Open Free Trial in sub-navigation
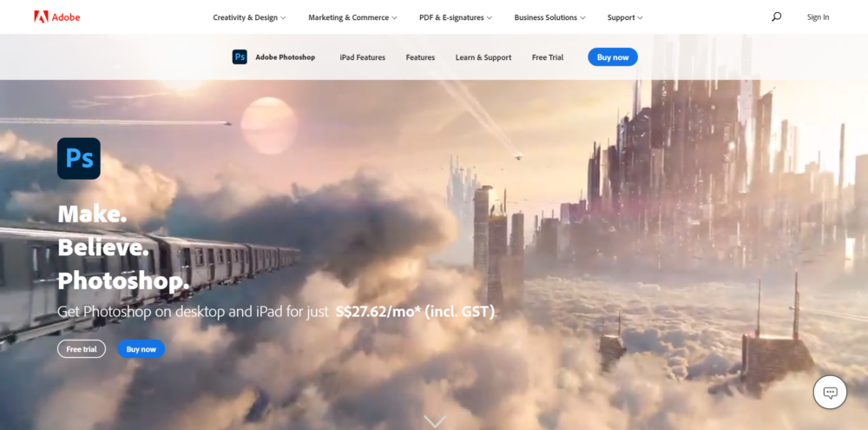This screenshot has height=430, width=868. (x=548, y=57)
